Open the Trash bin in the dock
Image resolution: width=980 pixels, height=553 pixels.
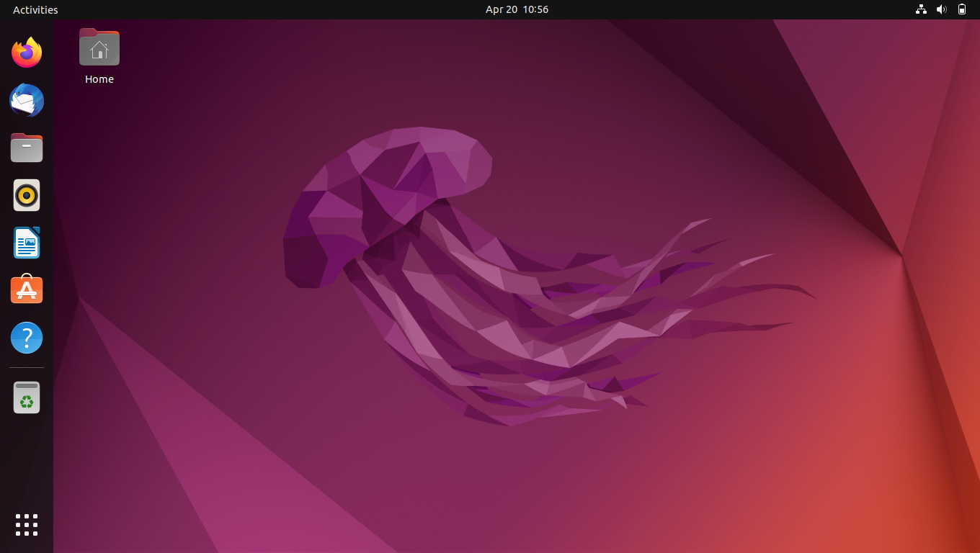[27, 397]
